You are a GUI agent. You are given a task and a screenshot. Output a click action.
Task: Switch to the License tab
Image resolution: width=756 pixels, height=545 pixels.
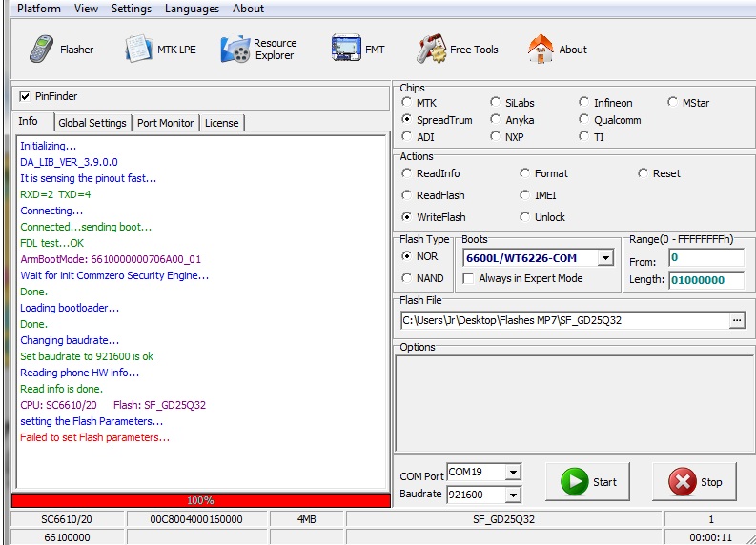pyautogui.click(x=222, y=123)
